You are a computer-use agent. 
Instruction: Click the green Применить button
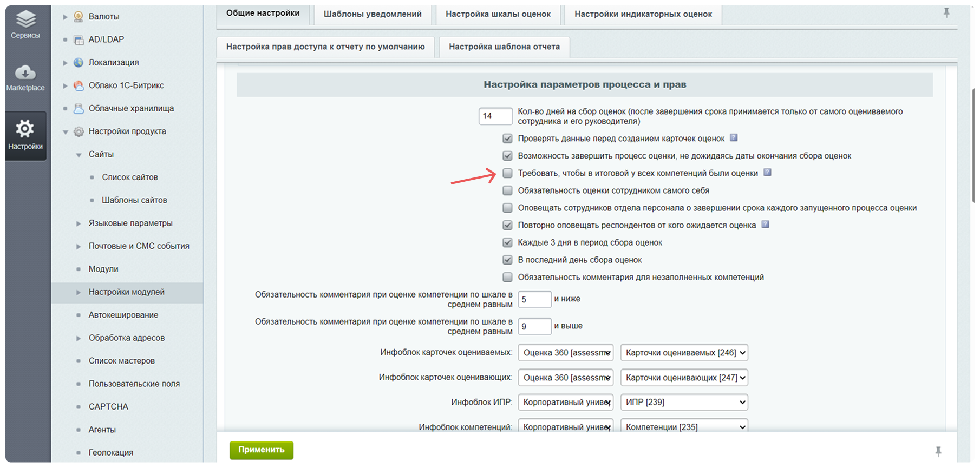262,450
